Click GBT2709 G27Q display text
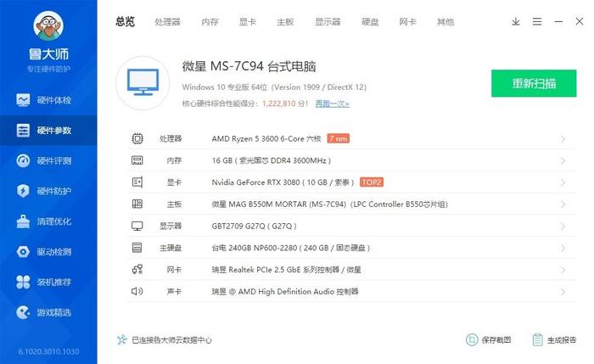Viewport: 594px width, 364px height. [x=255, y=227]
